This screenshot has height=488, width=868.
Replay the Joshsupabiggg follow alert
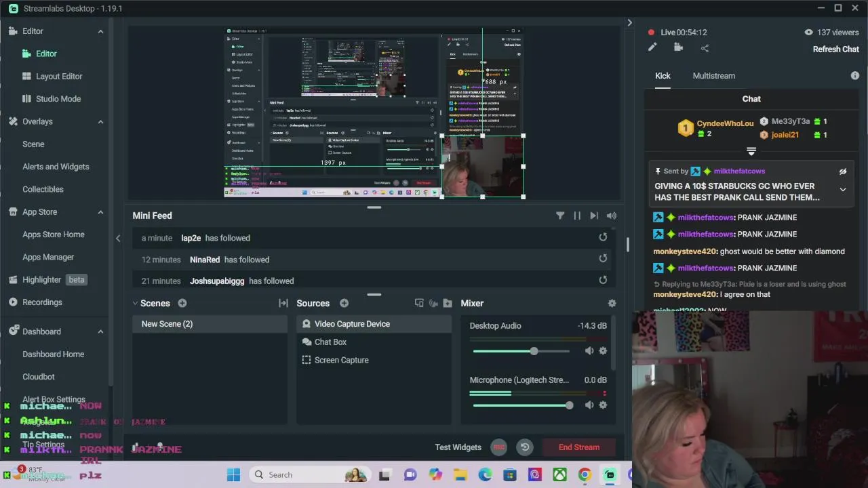pyautogui.click(x=603, y=280)
